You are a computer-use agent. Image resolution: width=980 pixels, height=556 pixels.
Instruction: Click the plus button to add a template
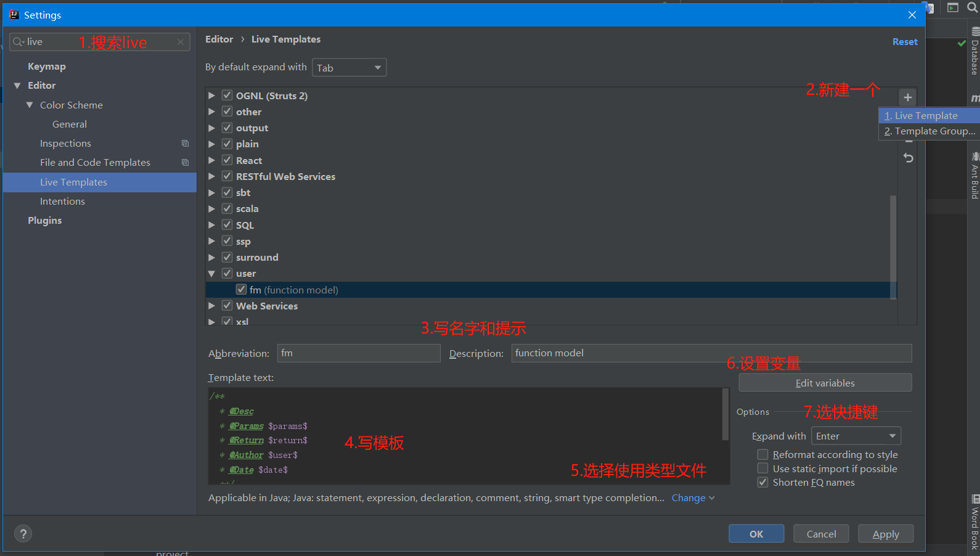click(907, 97)
